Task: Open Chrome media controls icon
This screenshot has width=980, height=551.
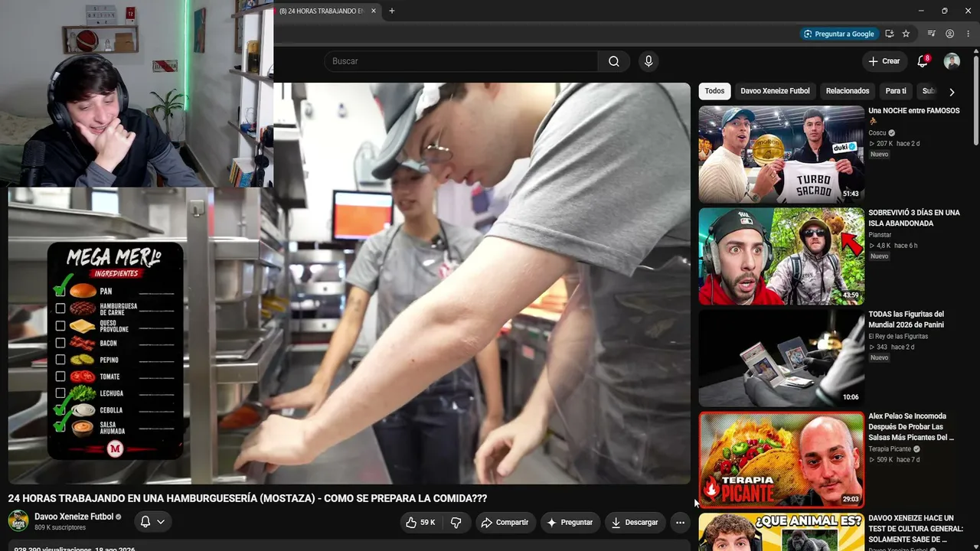Action: pos(931,34)
